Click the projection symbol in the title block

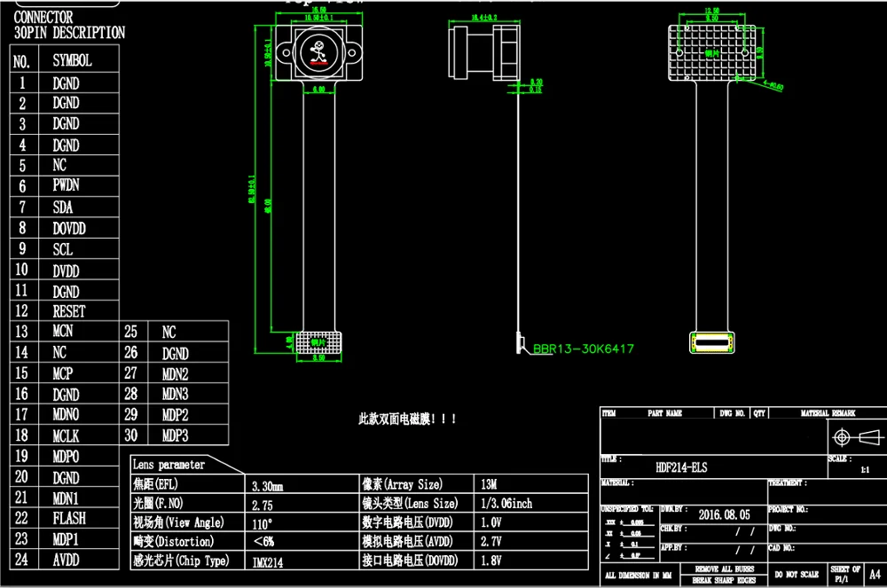coord(857,437)
